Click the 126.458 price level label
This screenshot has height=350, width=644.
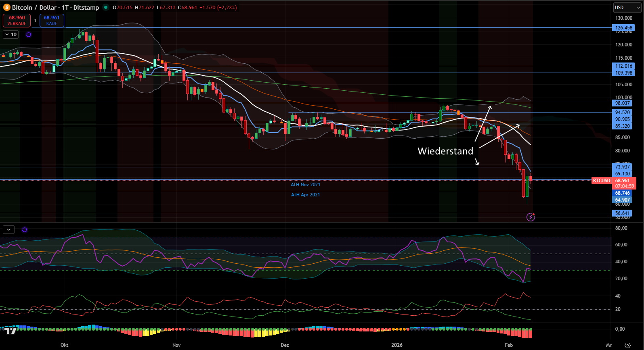[623, 28]
